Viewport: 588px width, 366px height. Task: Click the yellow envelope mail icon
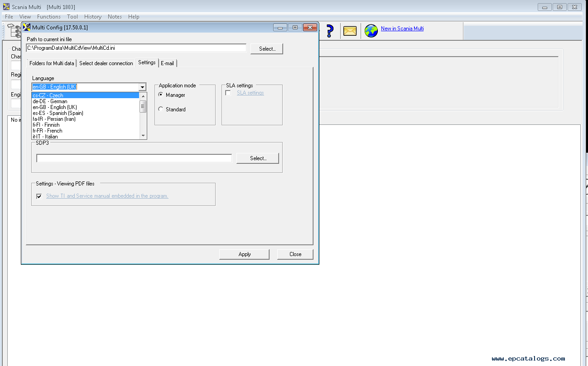tap(350, 31)
